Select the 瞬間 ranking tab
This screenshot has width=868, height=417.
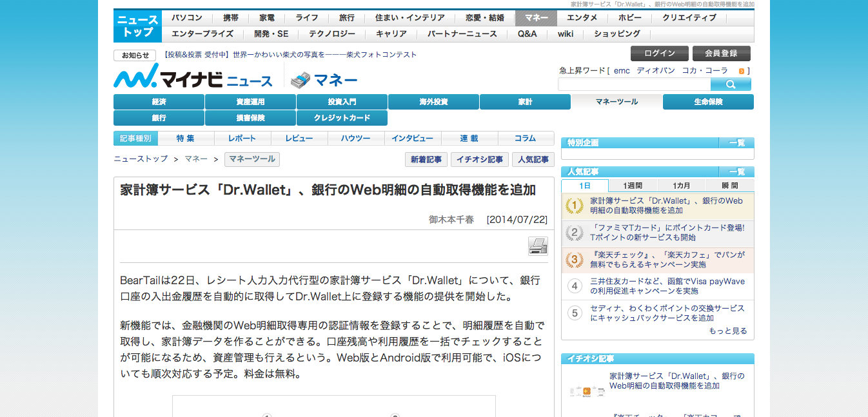729,186
